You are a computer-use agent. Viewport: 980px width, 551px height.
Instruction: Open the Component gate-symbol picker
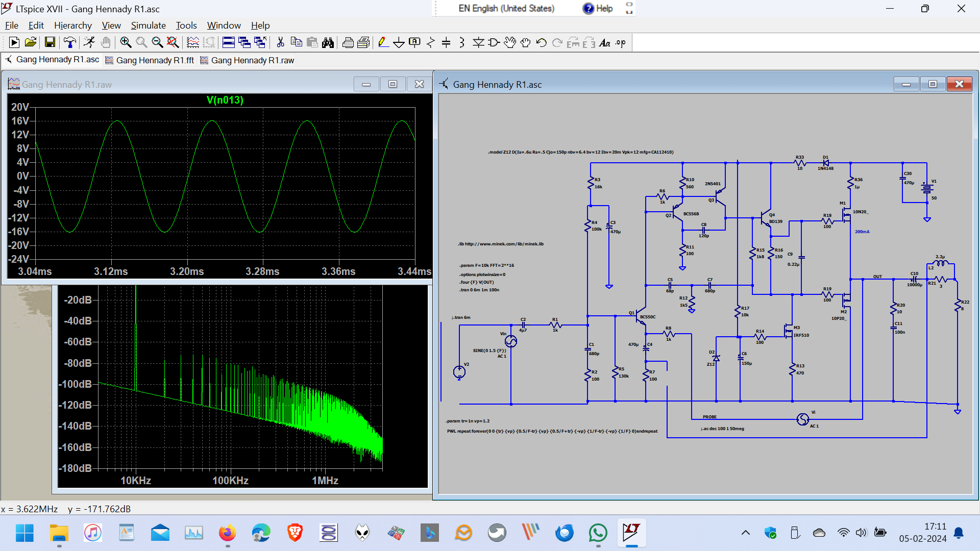pos(494,43)
